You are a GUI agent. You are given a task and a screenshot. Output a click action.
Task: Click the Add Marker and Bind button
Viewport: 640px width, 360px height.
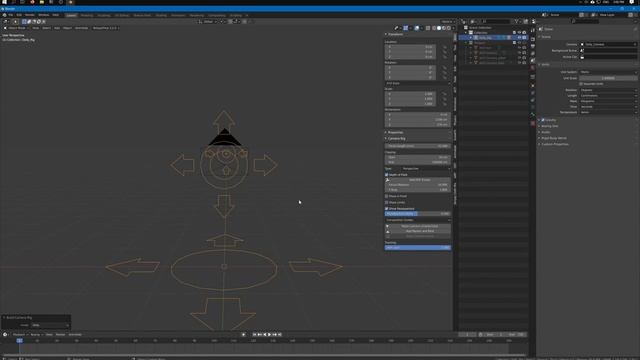pos(418,231)
